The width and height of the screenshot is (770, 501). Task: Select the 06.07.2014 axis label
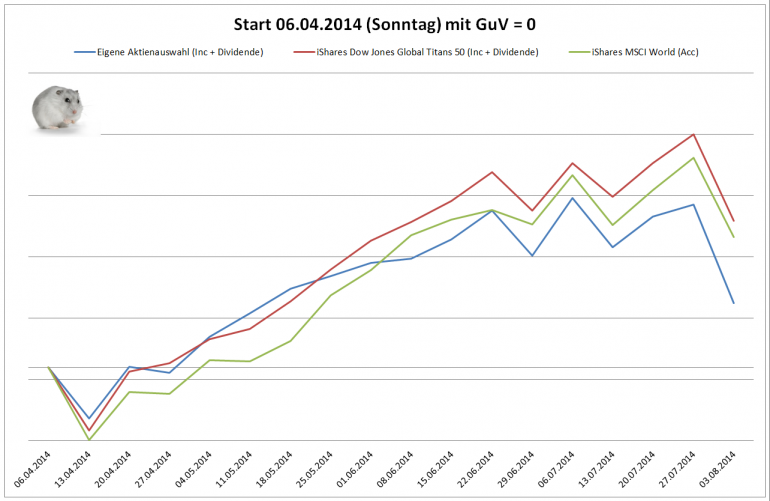coord(556,469)
